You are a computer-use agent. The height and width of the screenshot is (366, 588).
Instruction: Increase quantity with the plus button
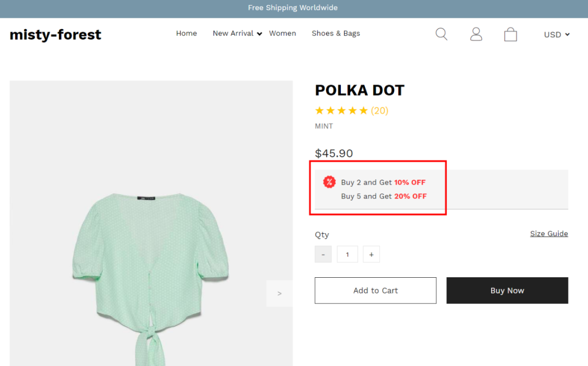pos(371,254)
